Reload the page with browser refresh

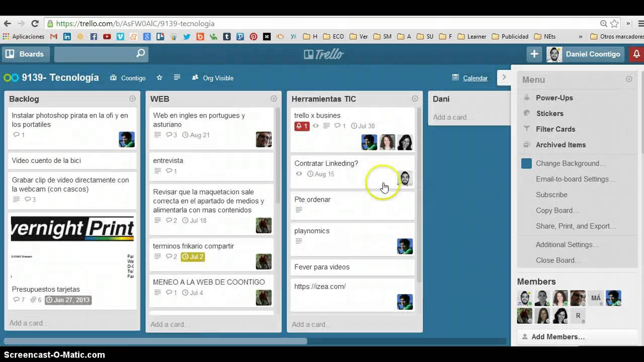pyautogui.click(x=35, y=23)
